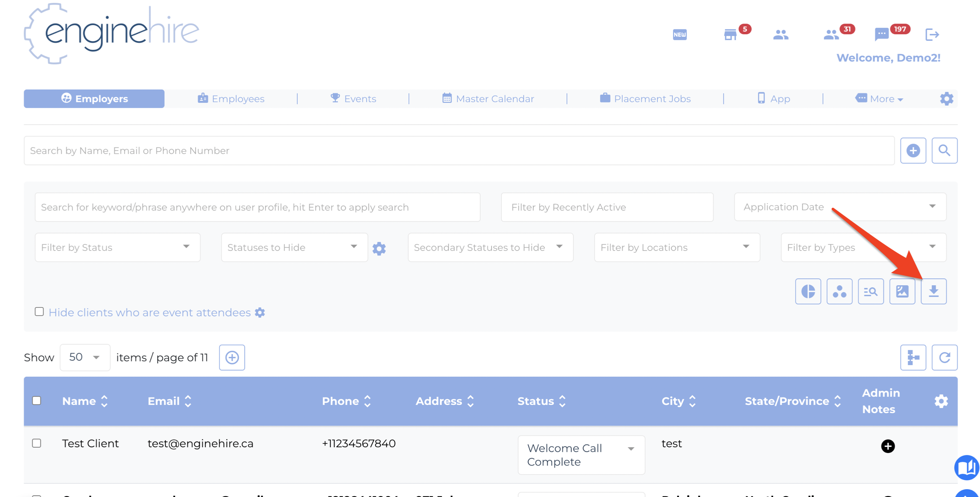The image size is (980, 497).
Task: Open the Application Date dropdown
Action: click(840, 207)
